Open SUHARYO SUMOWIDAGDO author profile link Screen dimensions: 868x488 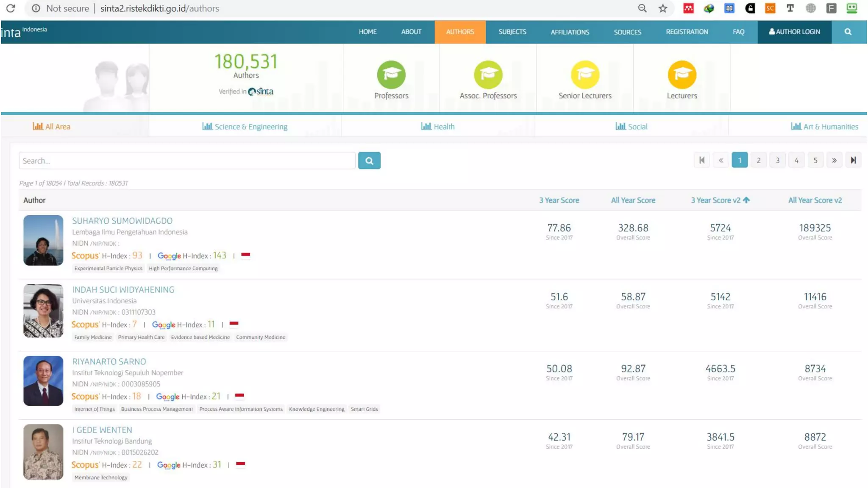point(122,221)
